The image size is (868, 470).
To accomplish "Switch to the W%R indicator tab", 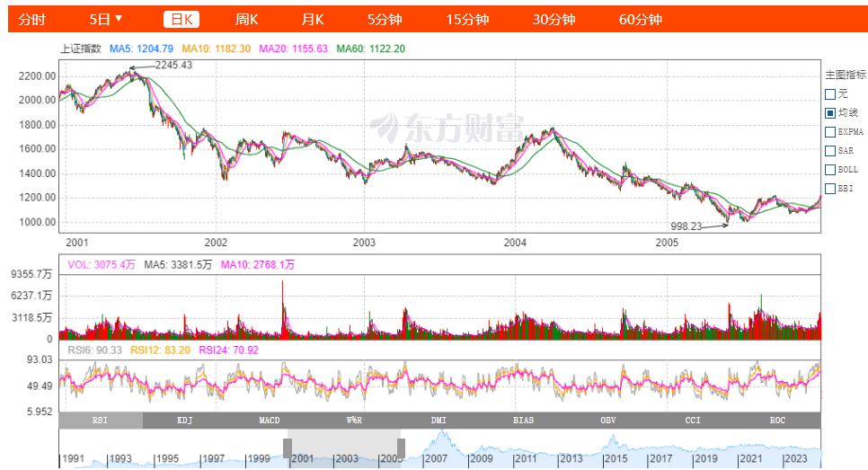I will 354,421.
